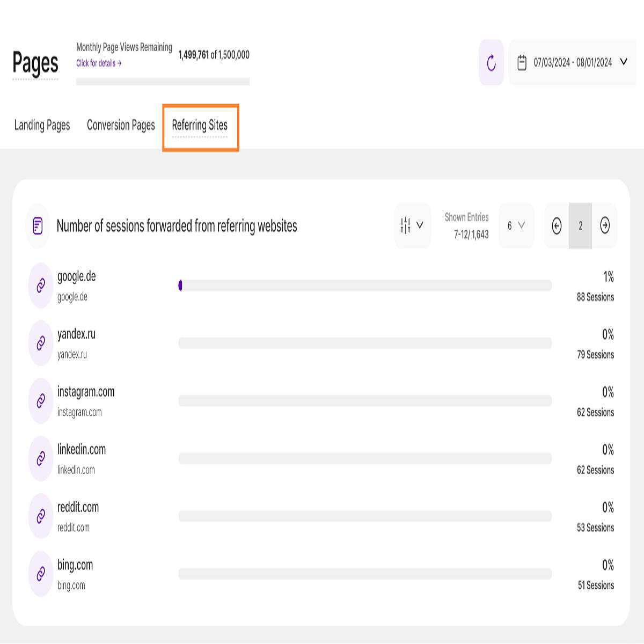Click the current page number 2
644x644 pixels.
click(581, 226)
